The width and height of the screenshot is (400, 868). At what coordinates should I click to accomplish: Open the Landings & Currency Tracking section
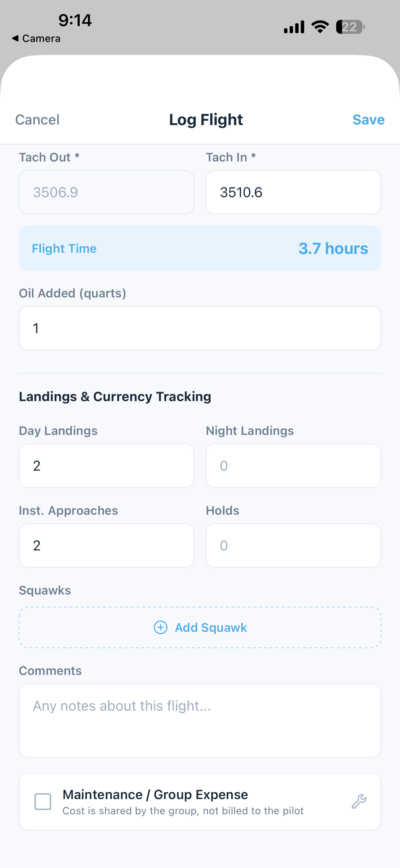[115, 396]
